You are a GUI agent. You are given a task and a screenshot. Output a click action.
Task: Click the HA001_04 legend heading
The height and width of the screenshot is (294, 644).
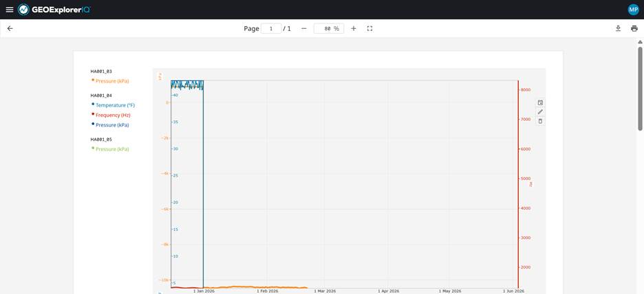(x=101, y=95)
